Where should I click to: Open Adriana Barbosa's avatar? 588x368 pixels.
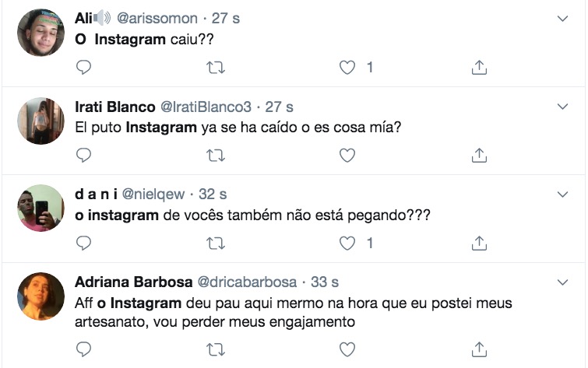[x=40, y=296]
